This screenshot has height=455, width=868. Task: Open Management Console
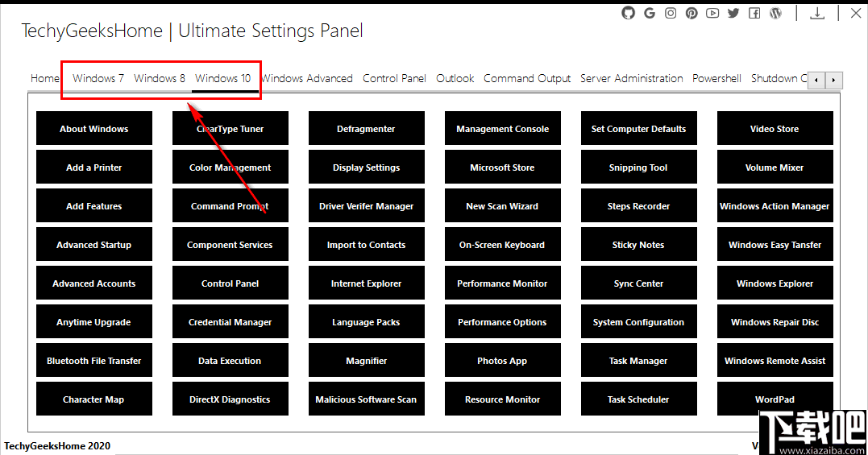[503, 128]
